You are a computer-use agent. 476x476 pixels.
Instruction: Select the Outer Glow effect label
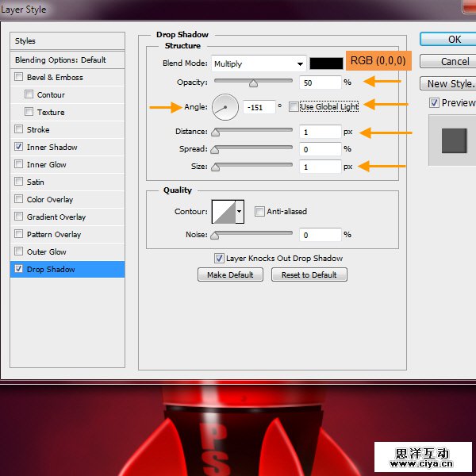click(47, 252)
